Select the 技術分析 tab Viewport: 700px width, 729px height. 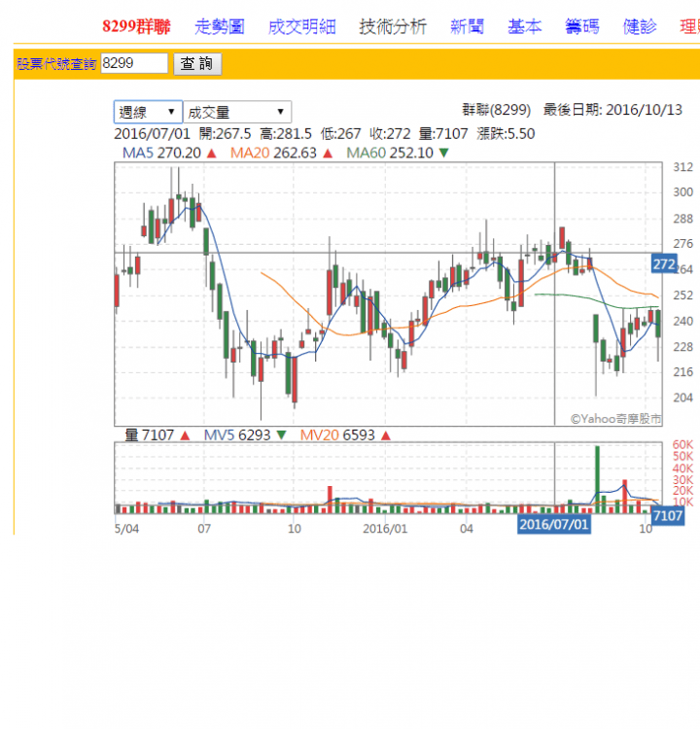[393, 26]
